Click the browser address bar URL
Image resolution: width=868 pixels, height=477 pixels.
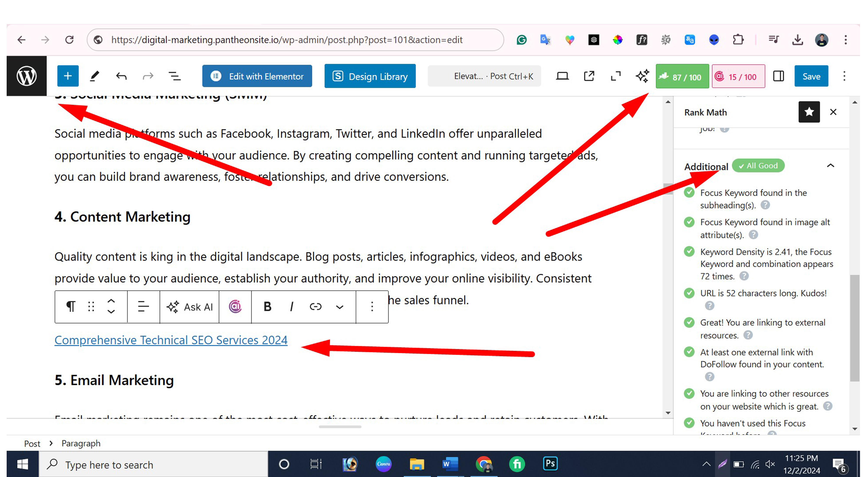tap(286, 40)
